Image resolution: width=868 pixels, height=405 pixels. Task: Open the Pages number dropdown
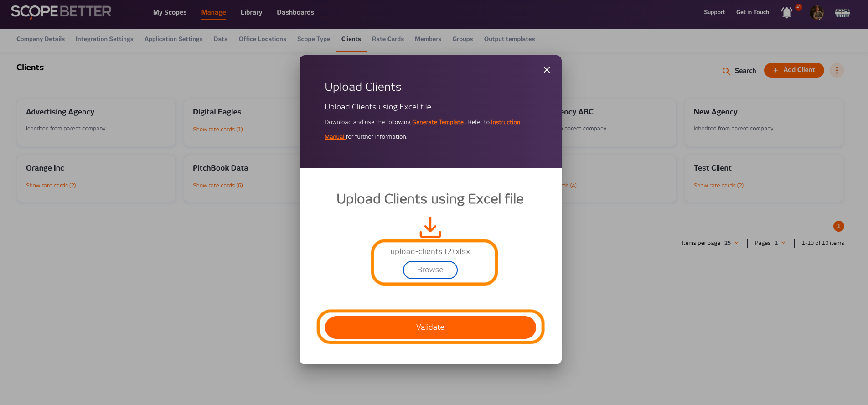coord(780,243)
